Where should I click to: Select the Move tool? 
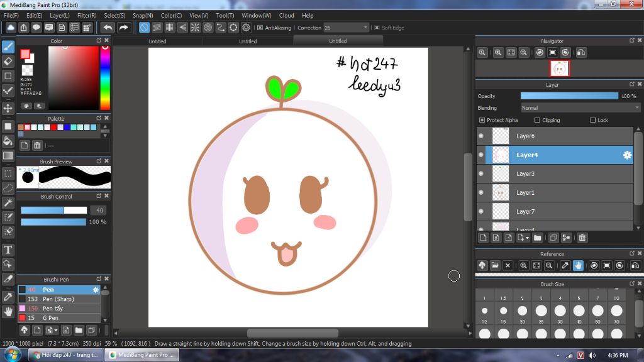click(x=8, y=108)
